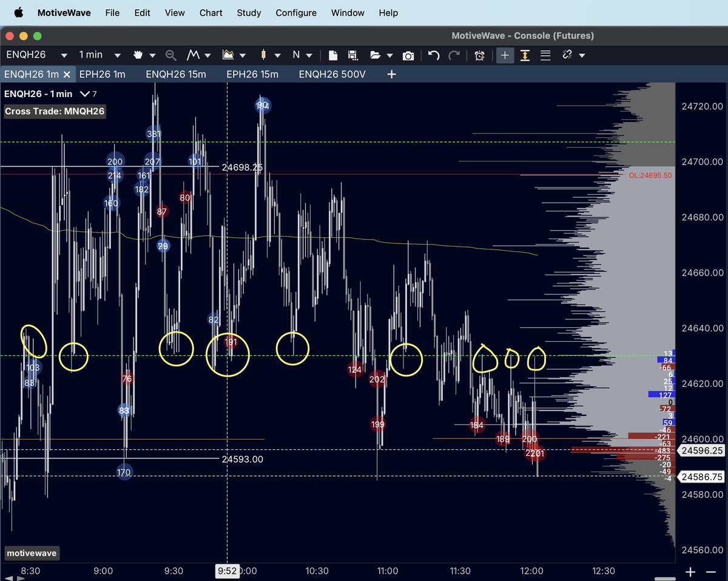This screenshot has height=581, width=728.
Task: Select the 24698.25 price line label
Action: (x=242, y=166)
